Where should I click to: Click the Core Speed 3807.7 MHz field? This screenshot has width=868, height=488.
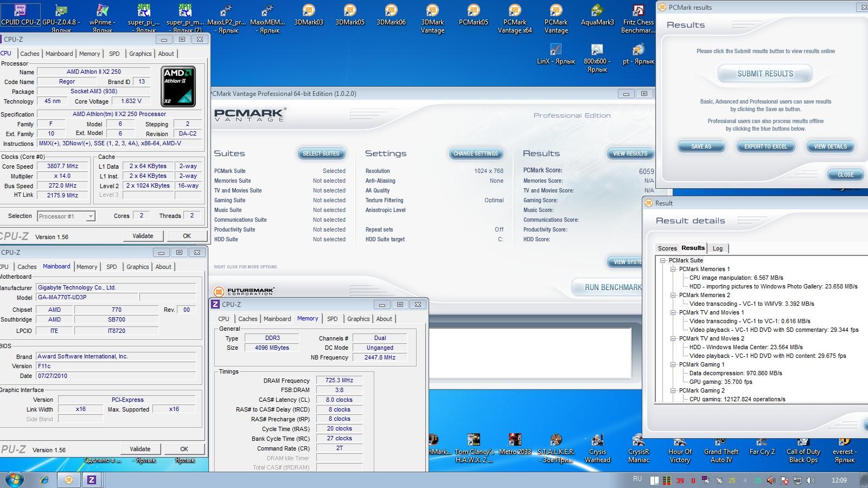point(62,166)
